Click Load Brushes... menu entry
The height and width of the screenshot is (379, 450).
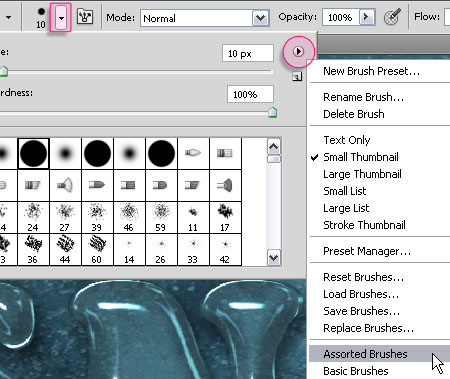tap(361, 294)
